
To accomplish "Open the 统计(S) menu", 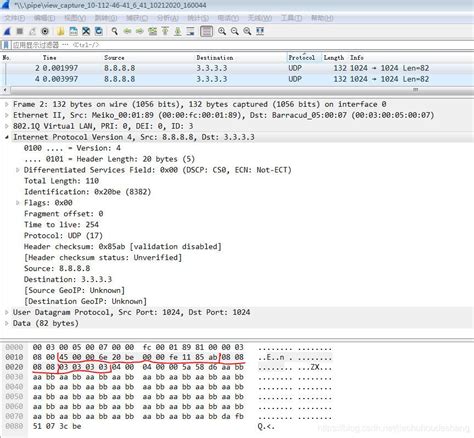I will click(198, 18).
